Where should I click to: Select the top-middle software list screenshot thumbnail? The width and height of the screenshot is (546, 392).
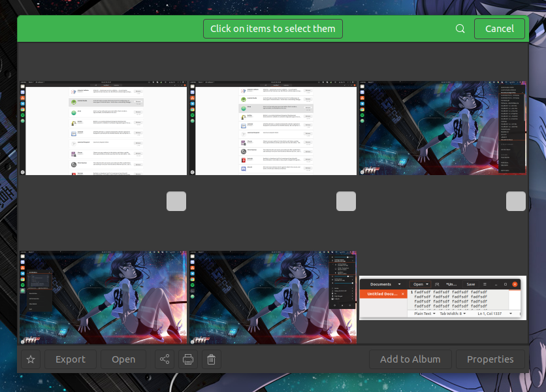273,128
